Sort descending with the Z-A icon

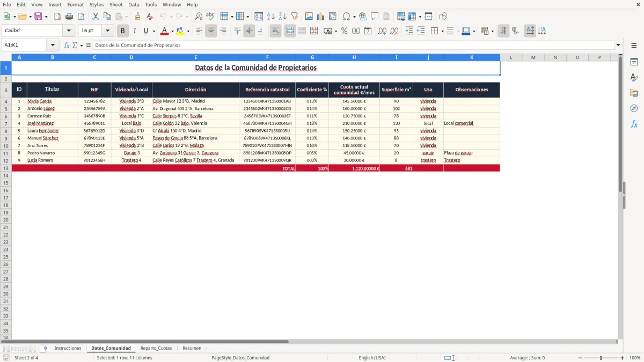[x=283, y=17]
